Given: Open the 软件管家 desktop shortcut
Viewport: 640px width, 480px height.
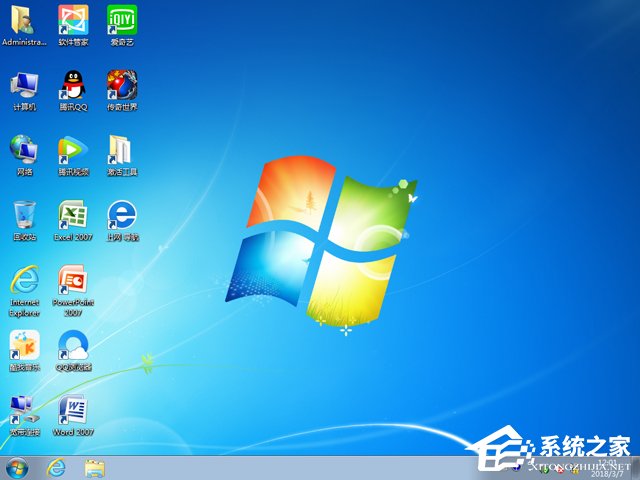Looking at the screenshot, I should [73, 20].
